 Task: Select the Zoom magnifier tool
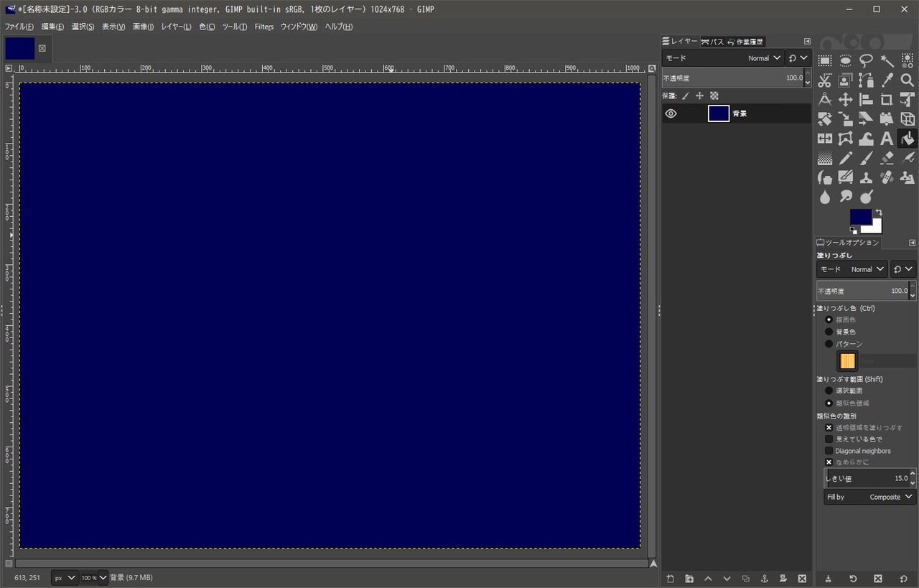908,80
